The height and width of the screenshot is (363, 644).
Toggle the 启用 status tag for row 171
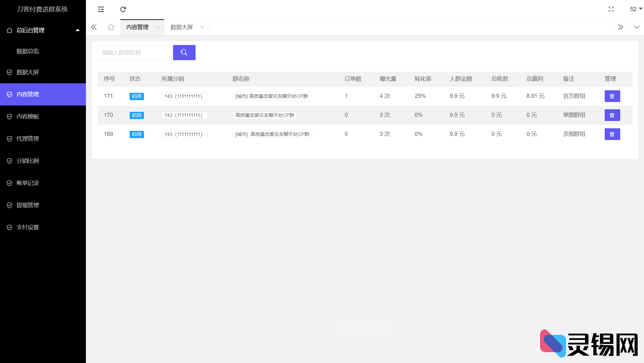137,96
